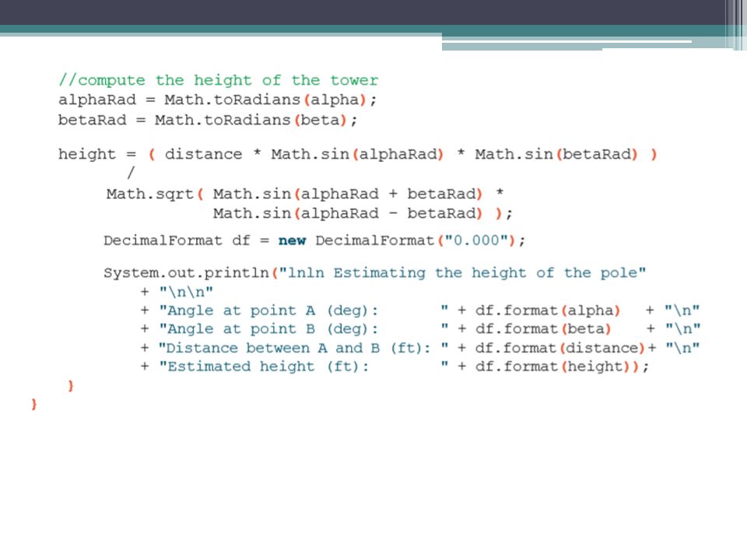
Task: Click the line "alphaRad = Math.toRadians(alpha);"
Action: pyautogui.click(x=217, y=100)
